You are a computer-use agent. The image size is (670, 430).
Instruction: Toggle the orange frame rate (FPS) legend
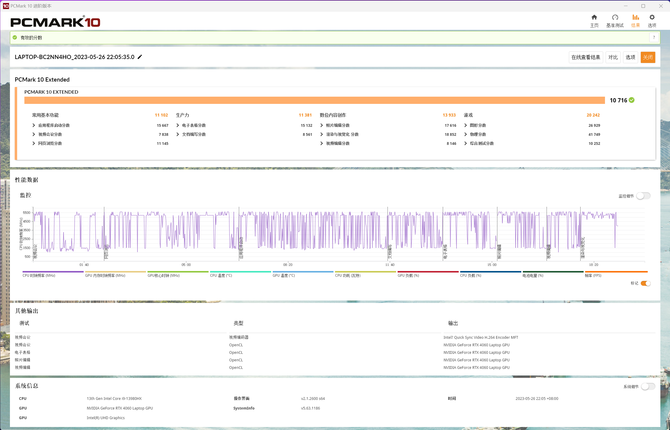pos(616,274)
